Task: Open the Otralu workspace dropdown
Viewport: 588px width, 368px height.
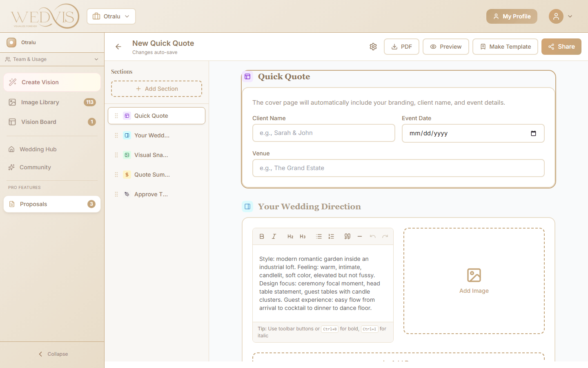Action: pos(111,16)
